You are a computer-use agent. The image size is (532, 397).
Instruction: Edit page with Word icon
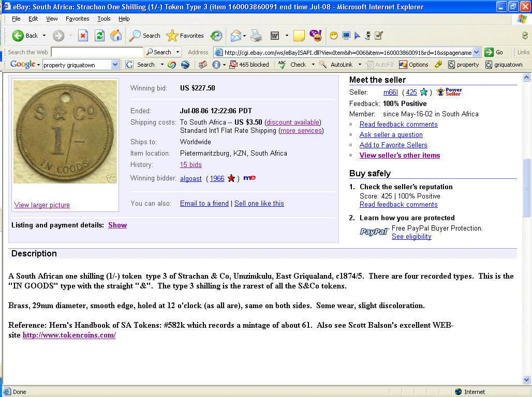pos(274,36)
